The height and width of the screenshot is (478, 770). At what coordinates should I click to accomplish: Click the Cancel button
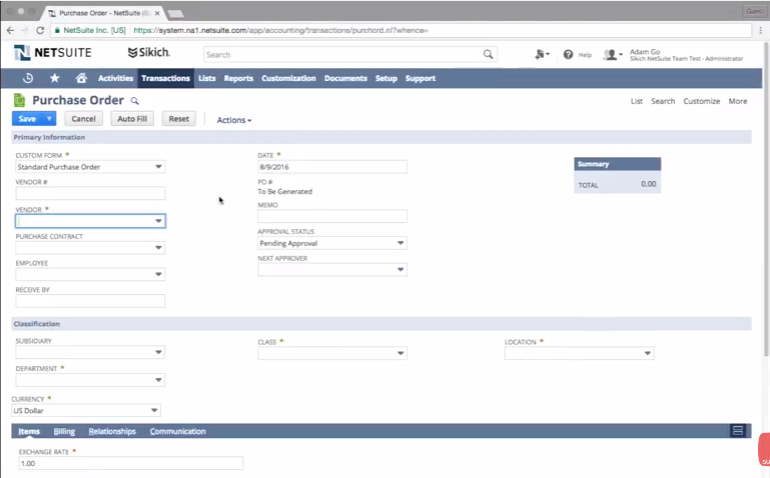pyautogui.click(x=84, y=119)
